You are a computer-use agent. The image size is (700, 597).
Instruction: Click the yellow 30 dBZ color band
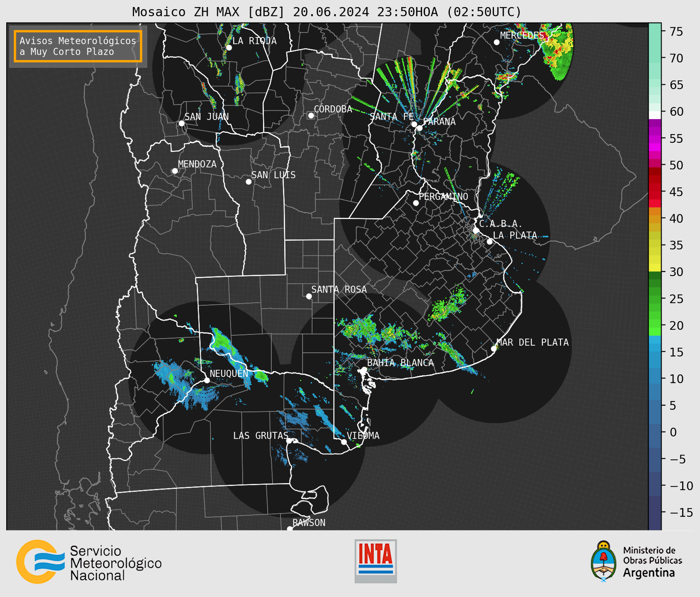(x=655, y=268)
